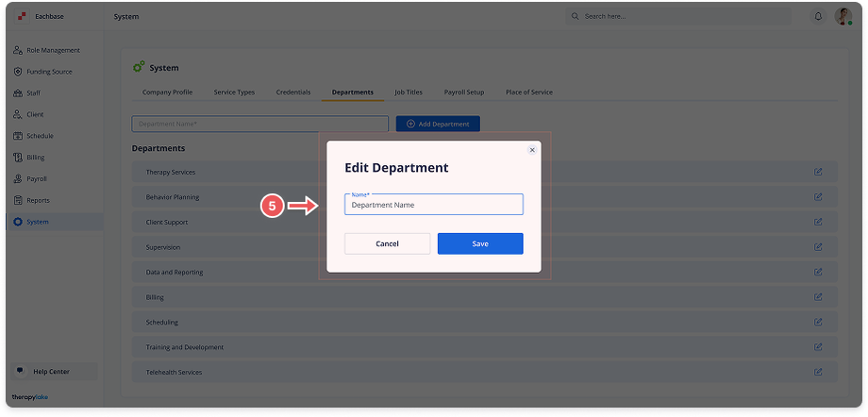The width and height of the screenshot is (868, 417).
Task: Select the Client Support row text
Action: point(167,222)
